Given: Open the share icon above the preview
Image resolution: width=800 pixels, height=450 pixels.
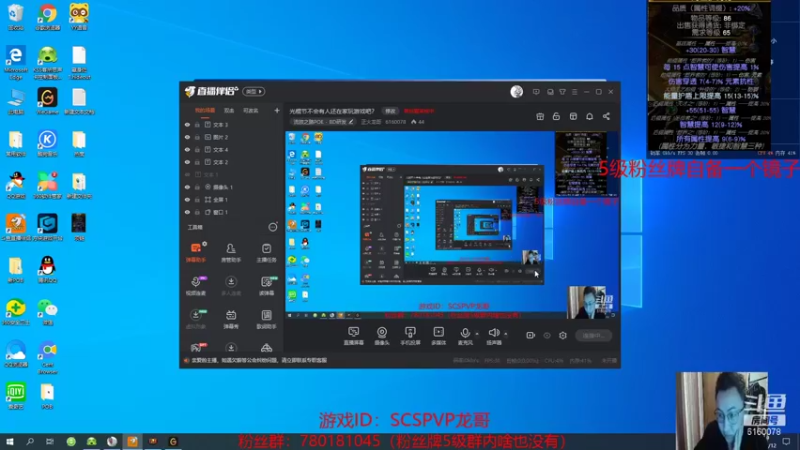Looking at the screenshot, I should (x=606, y=116).
